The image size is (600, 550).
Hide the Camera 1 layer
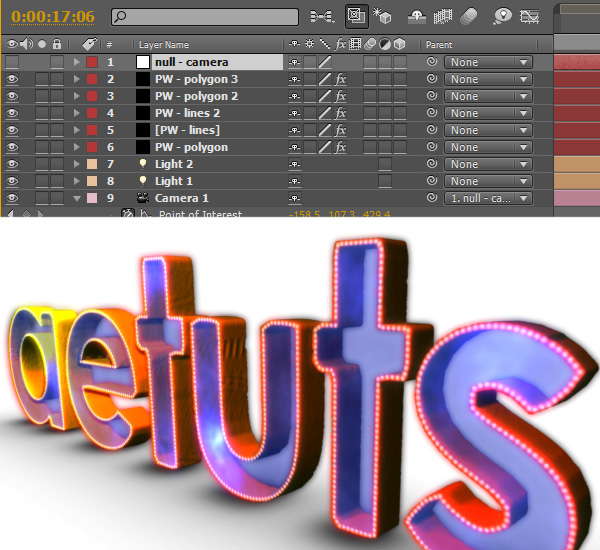pos(12,198)
